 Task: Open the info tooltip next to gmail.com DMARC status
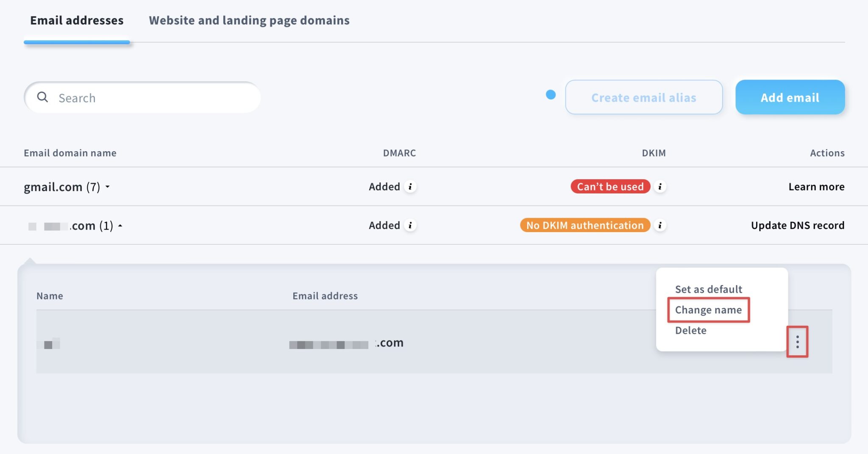pyautogui.click(x=411, y=186)
